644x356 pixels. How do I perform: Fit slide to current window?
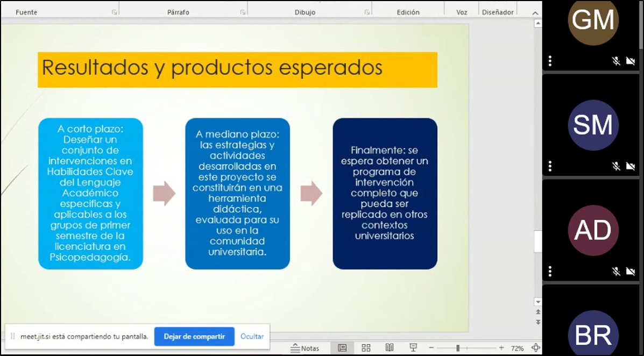[535, 348]
